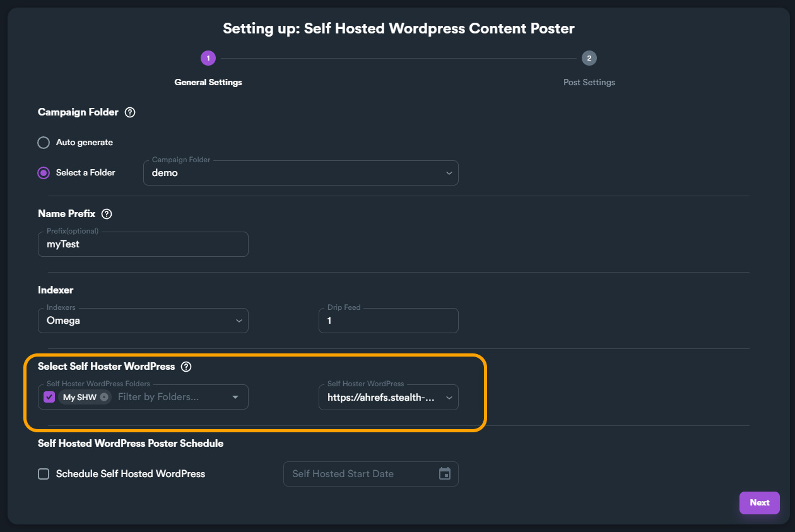Select the Auto generate radio option
Image resolution: width=795 pixels, height=532 pixels.
[x=44, y=143]
